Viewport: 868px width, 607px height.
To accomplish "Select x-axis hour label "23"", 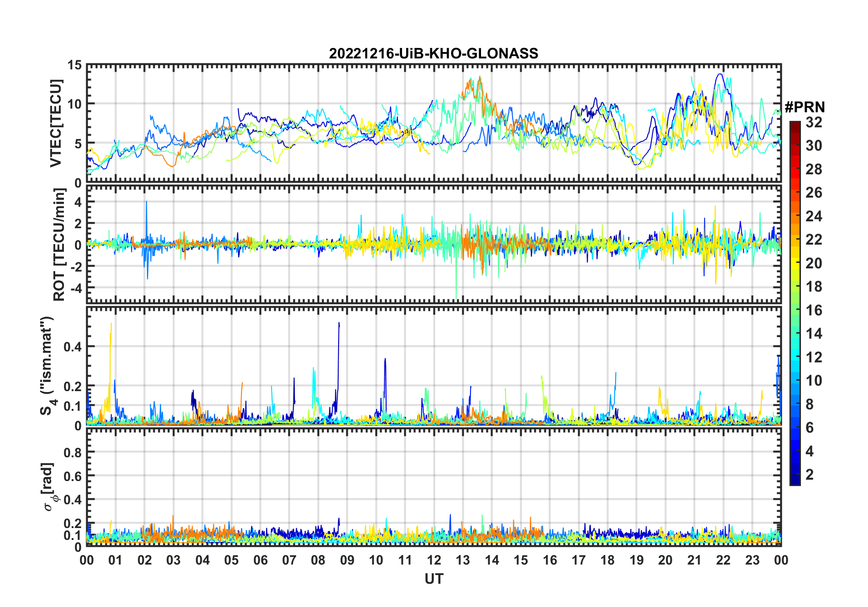I will [752, 560].
